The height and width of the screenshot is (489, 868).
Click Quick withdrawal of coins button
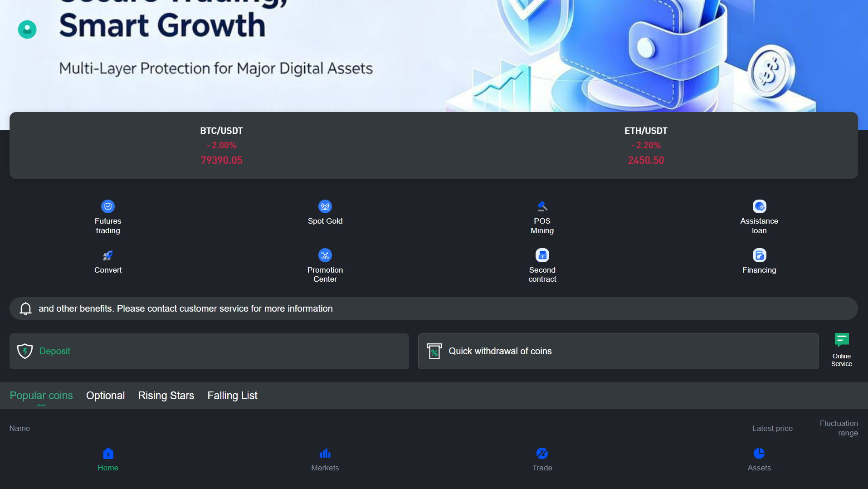click(x=618, y=351)
